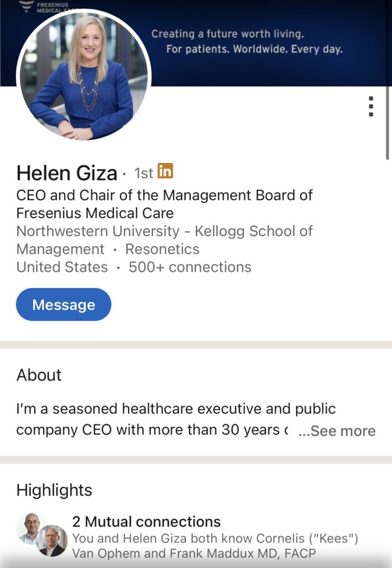The height and width of the screenshot is (568, 392).
Task: Expand the About text with See more
Action: click(x=337, y=431)
